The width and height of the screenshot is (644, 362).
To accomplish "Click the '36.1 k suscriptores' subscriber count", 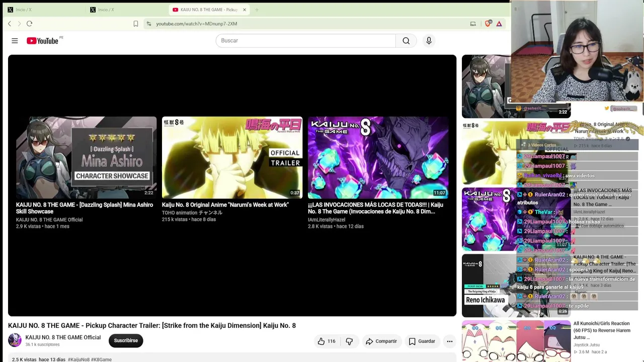I will pyautogui.click(x=43, y=345).
